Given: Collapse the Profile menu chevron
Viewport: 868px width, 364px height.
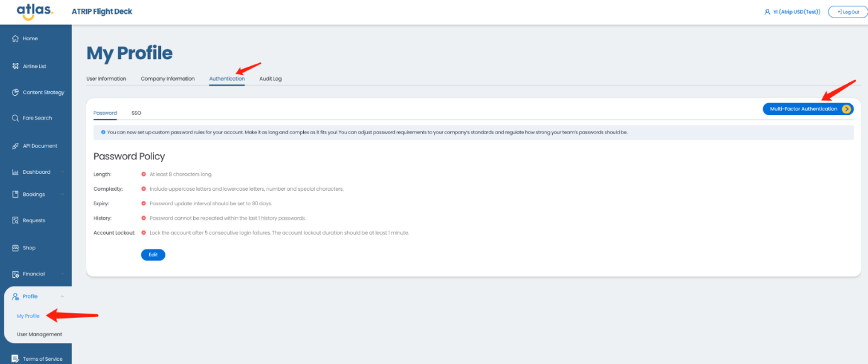Looking at the screenshot, I should (x=62, y=297).
